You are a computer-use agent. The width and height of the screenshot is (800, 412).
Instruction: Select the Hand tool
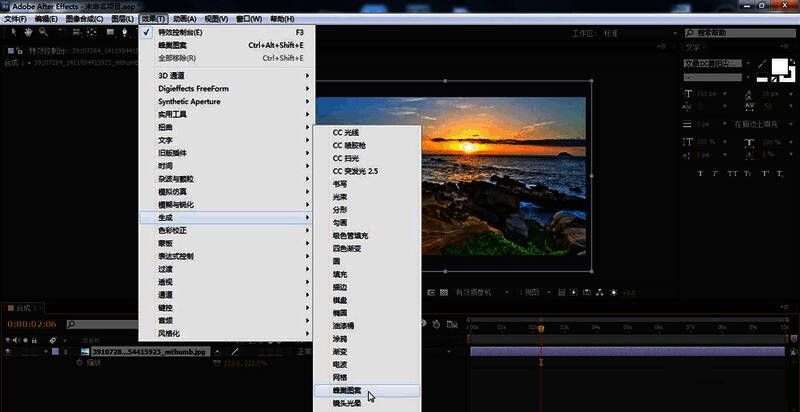click(26, 32)
